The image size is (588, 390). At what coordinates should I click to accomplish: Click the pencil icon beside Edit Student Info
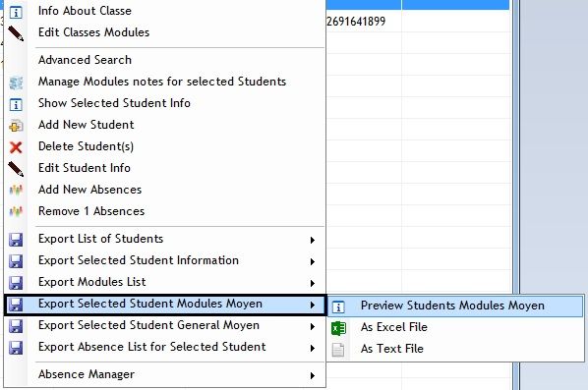point(16,169)
